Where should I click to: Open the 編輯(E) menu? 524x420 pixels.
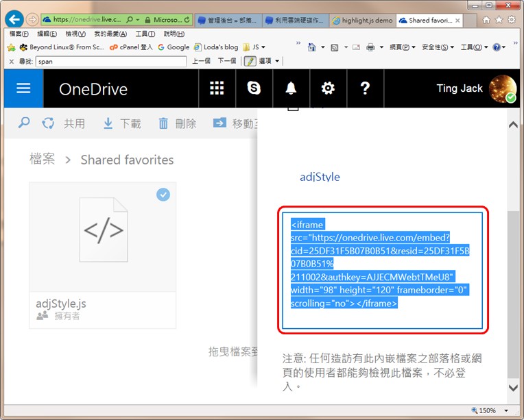[x=47, y=34]
